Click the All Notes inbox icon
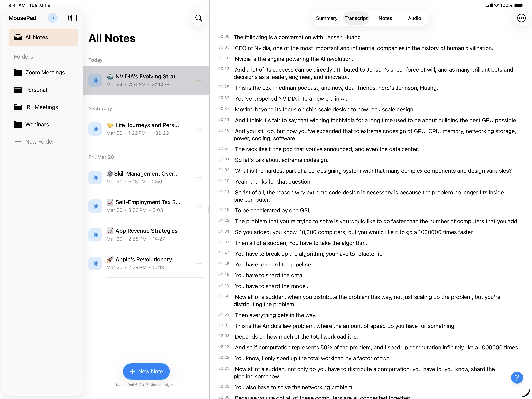Image resolution: width=532 pixels, height=399 pixels. tap(18, 37)
